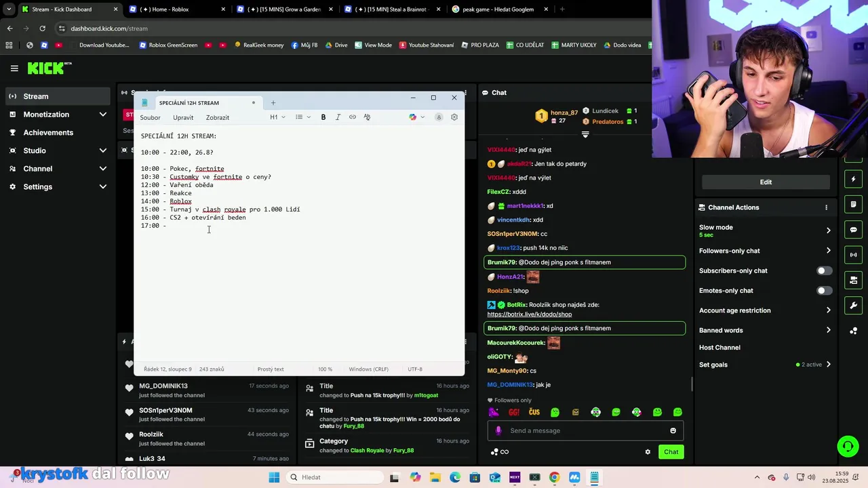The width and height of the screenshot is (868, 488).
Task: Click the 100 % zoom in Notepad status bar
Action: (325, 369)
